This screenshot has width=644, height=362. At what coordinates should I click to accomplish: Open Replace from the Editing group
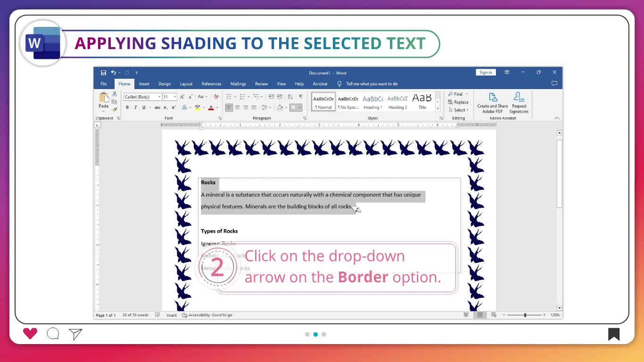458,102
